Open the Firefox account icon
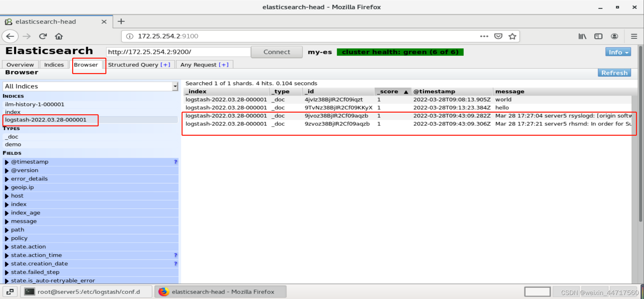 614,36
